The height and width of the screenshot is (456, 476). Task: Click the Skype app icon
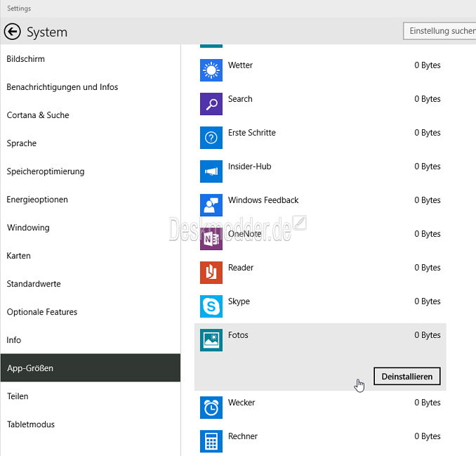211,306
